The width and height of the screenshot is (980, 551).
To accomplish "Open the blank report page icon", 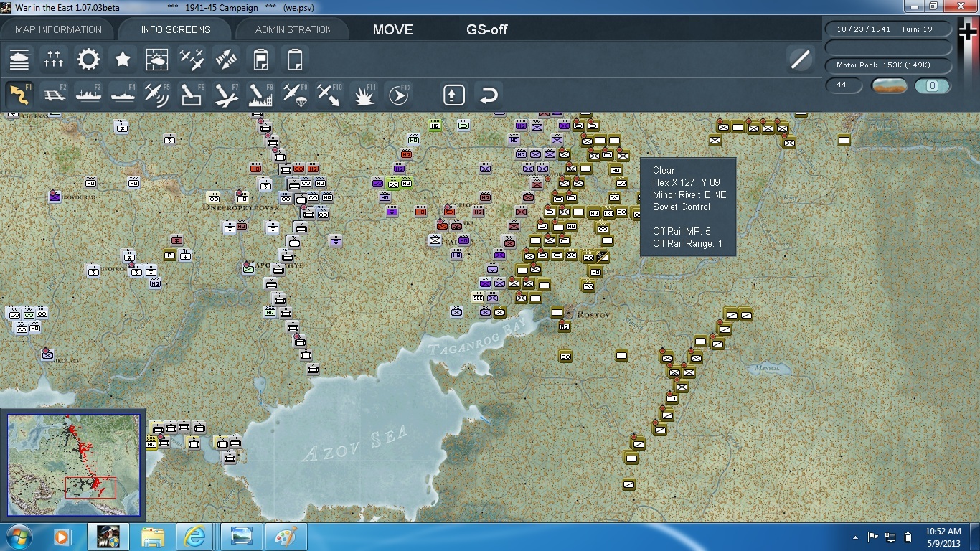I will click(295, 60).
